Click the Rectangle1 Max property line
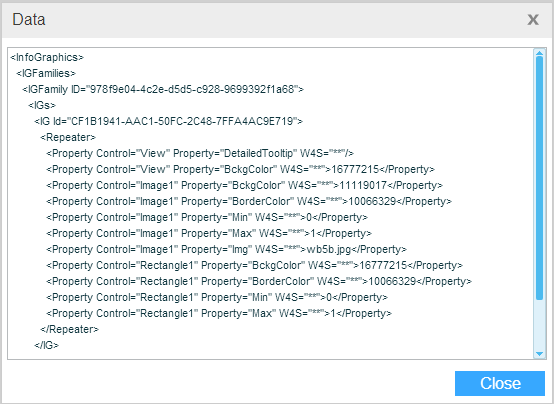 point(219,313)
